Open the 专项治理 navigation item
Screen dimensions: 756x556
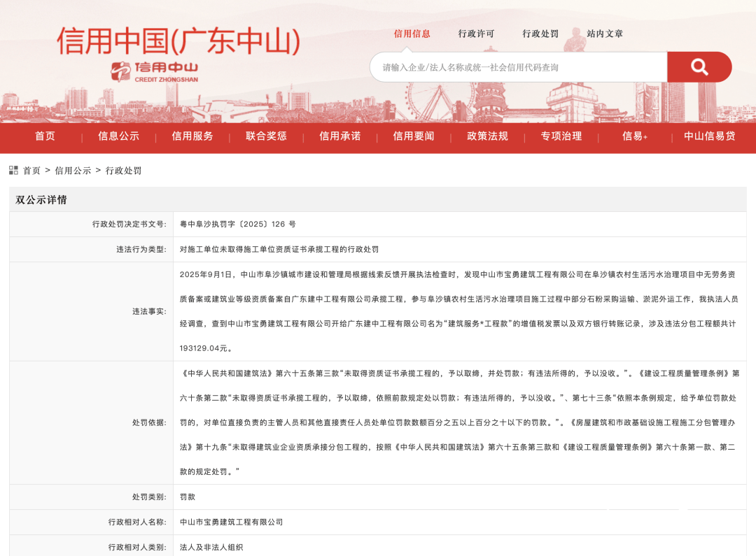pos(561,136)
